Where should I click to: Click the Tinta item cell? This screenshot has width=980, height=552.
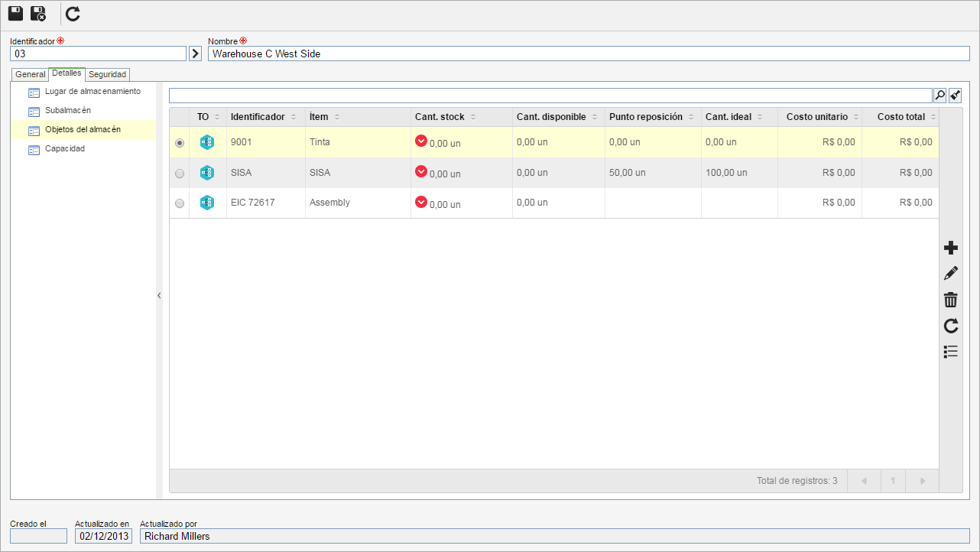pyautogui.click(x=358, y=142)
